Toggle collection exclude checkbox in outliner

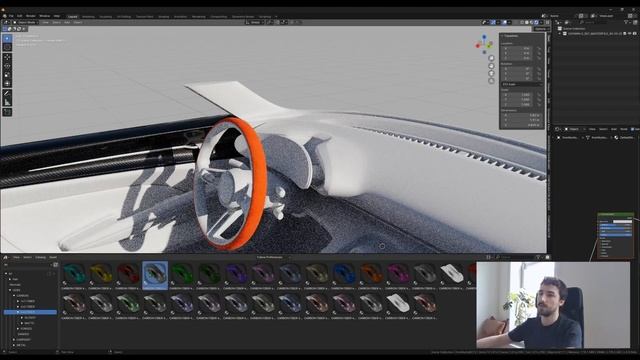point(624,33)
